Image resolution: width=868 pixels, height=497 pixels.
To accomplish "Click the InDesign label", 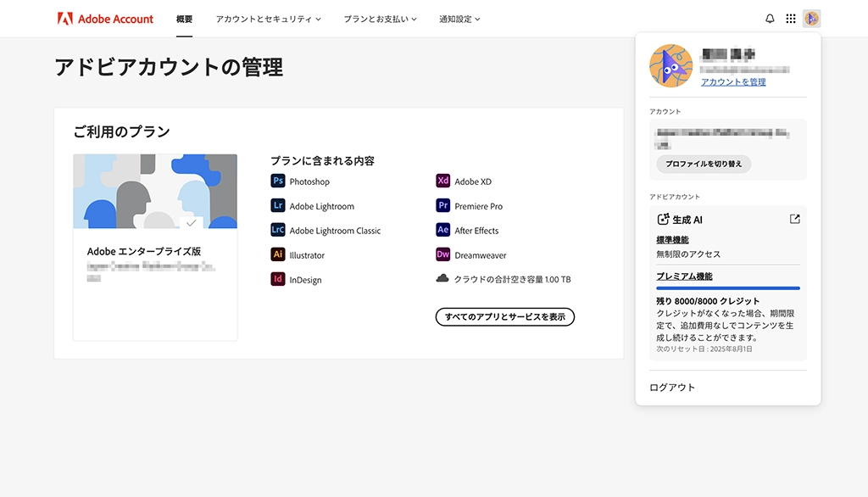I will [x=305, y=280].
